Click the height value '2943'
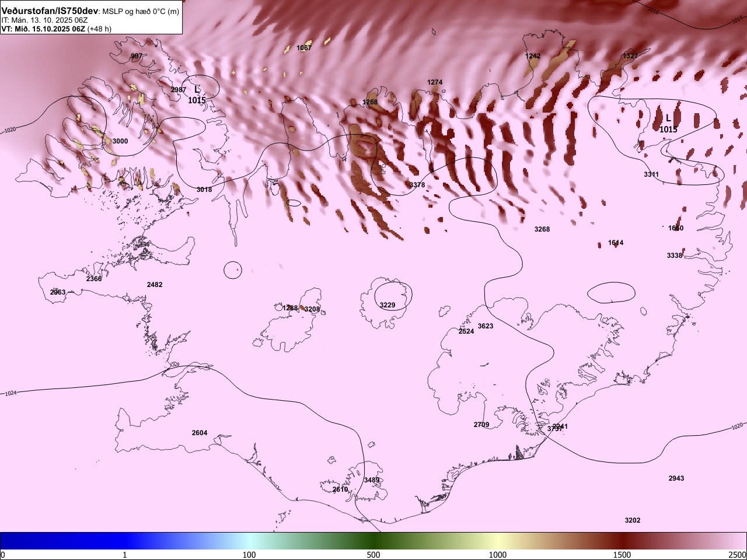Viewport: 747px width, 560px height. 676,478
